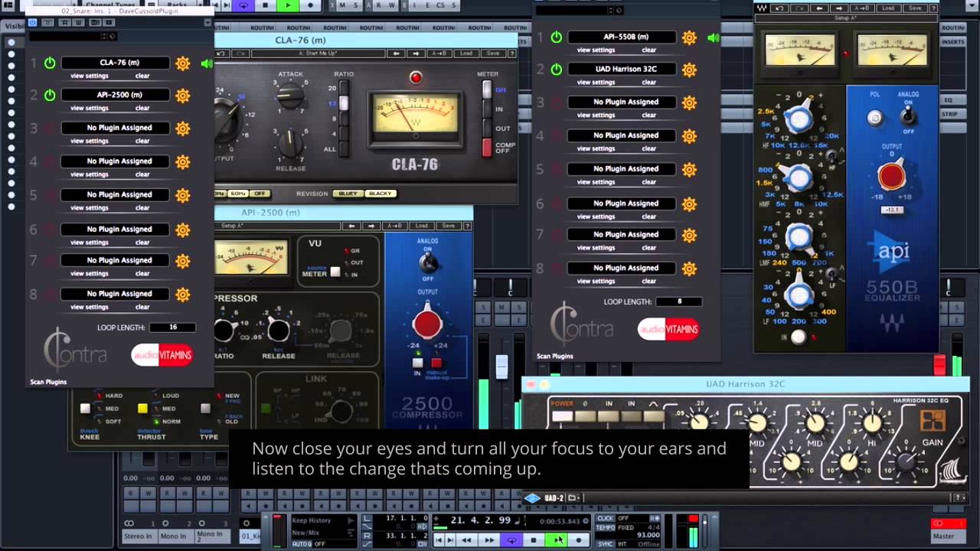Adjust ATTACK knob on CLA-76

click(x=291, y=95)
